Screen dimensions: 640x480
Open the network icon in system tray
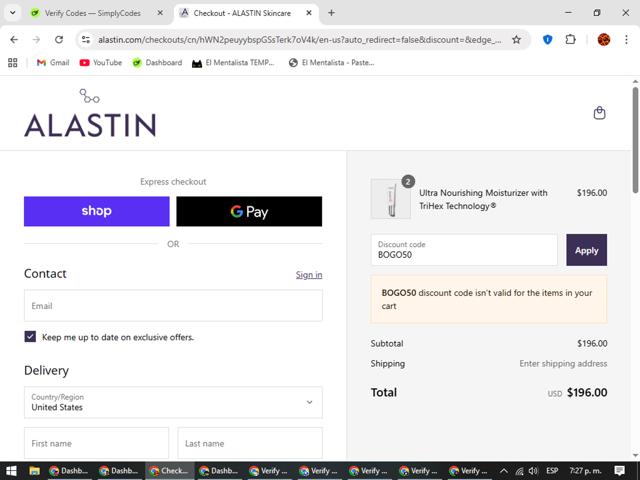(x=519, y=471)
